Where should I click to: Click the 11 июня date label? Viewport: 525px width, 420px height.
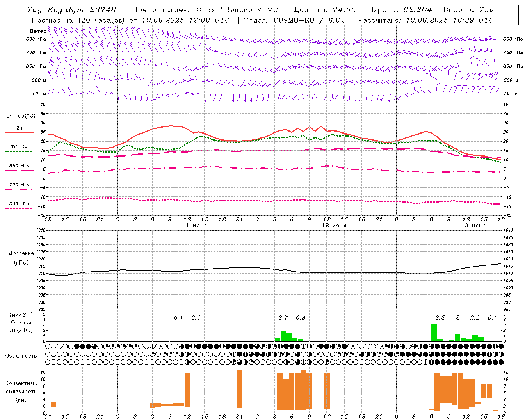coord(194,226)
